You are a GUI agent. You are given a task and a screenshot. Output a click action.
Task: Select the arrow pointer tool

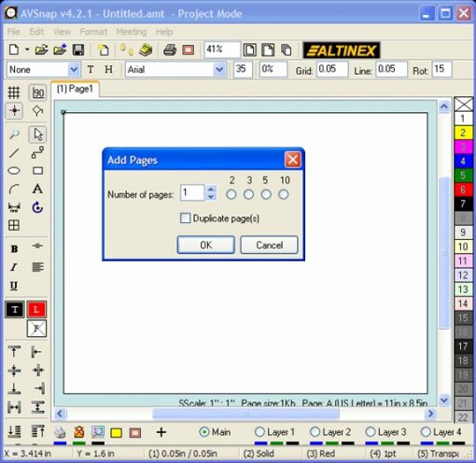click(x=37, y=134)
